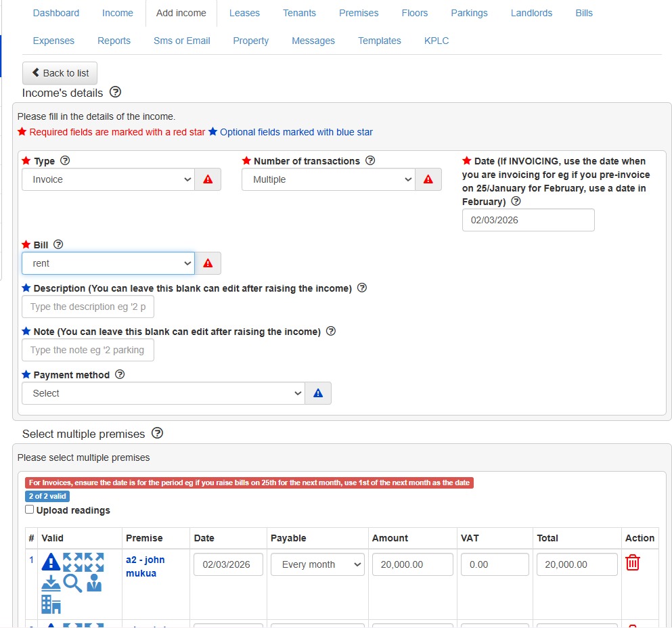This screenshot has width=672, height=628.
Task: Click the download tray icon in row 1
Action: [51, 583]
